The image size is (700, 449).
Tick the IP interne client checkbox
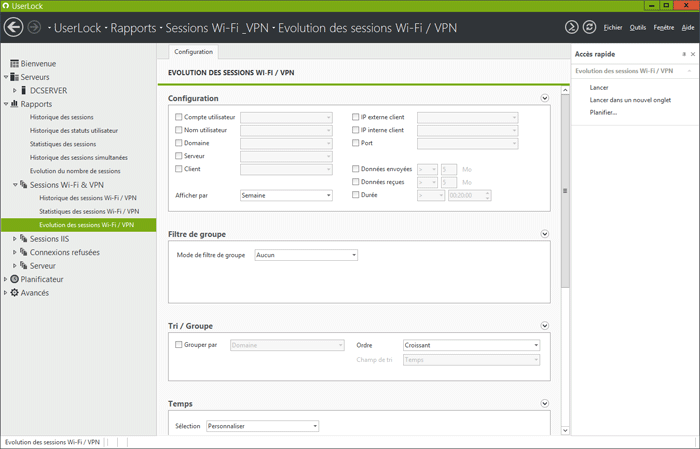tap(355, 130)
